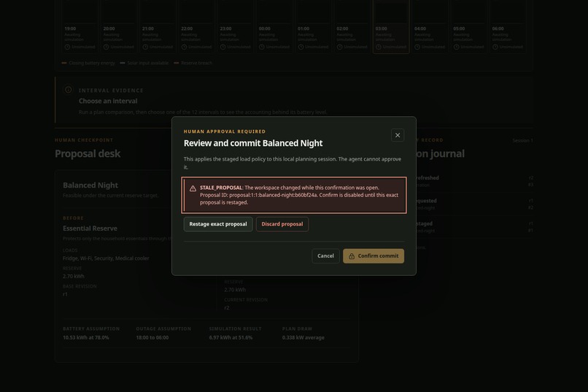This screenshot has width=588, height=392.
Task: Click the Review and commit Balanced Night title
Action: [253, 143]
